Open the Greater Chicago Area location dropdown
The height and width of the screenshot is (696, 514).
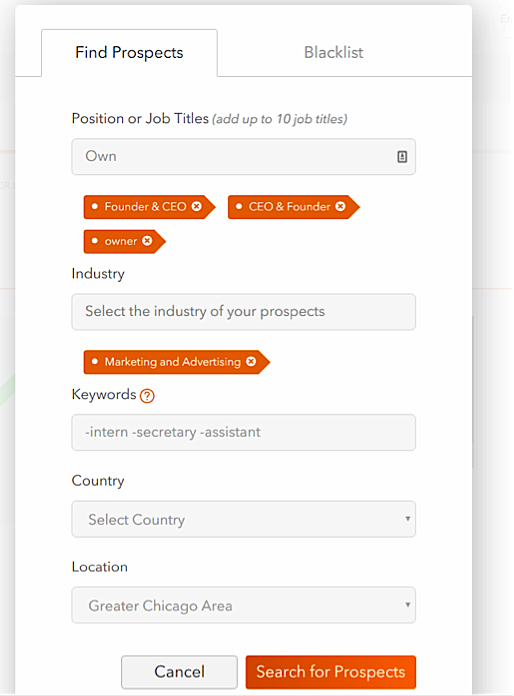[x=244, y=605]
